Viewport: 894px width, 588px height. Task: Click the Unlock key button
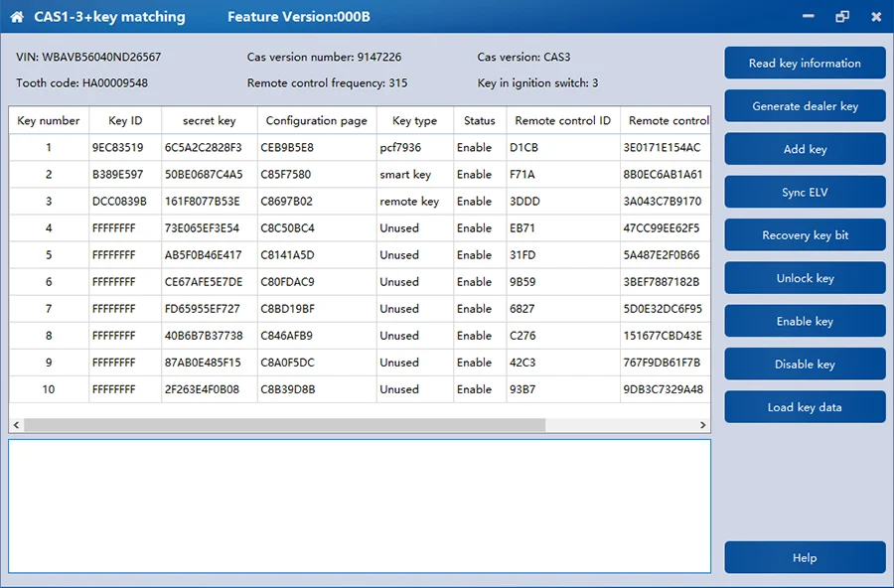click(805, 278)
